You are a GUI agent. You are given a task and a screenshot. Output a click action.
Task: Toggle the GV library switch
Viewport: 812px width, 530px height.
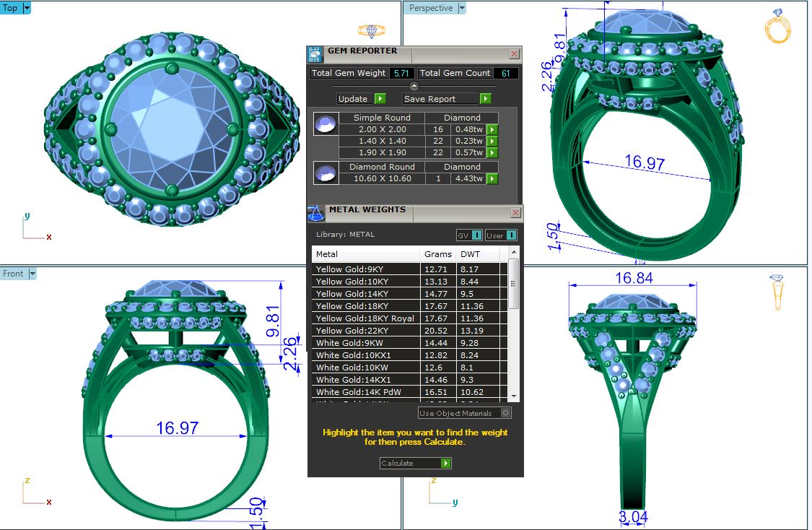(x=470, y=235)
